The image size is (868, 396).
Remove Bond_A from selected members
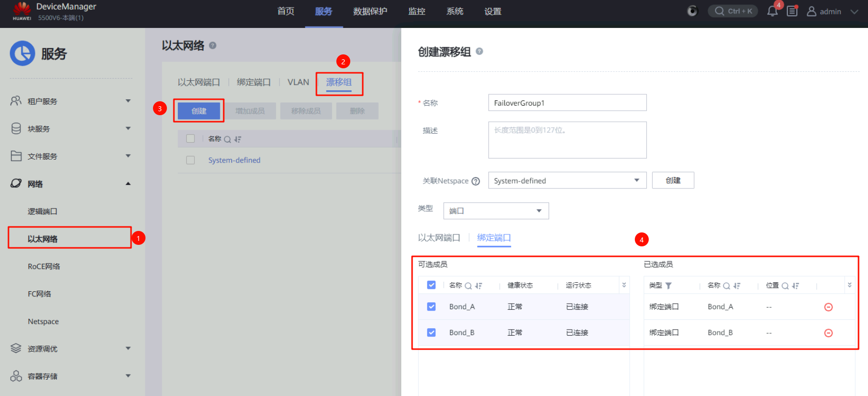pos(828,307)
